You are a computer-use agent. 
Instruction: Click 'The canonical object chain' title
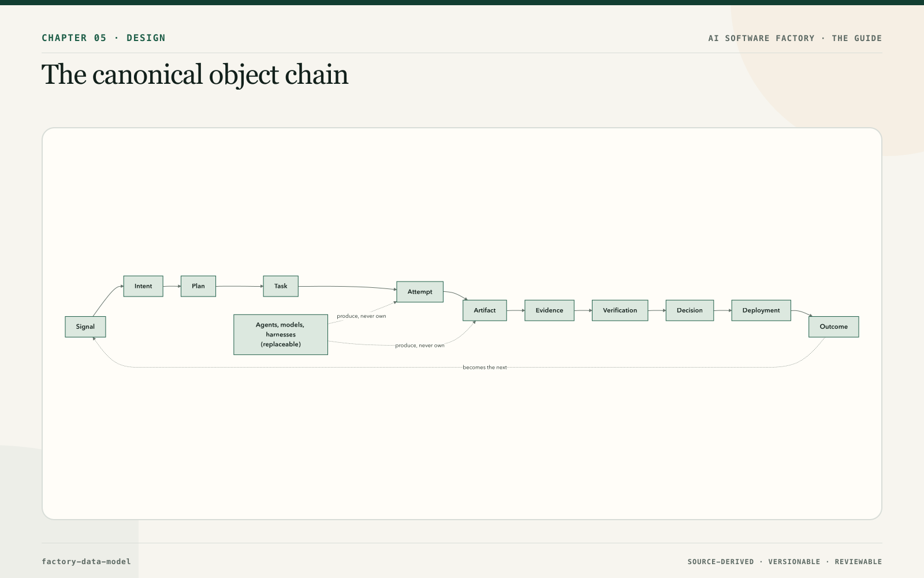[195, 76]
